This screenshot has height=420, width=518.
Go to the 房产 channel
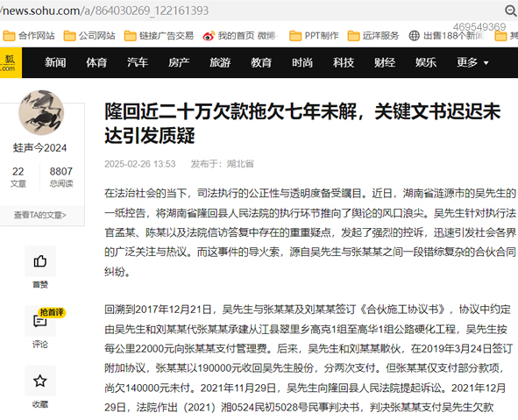[x=179, y=62]
